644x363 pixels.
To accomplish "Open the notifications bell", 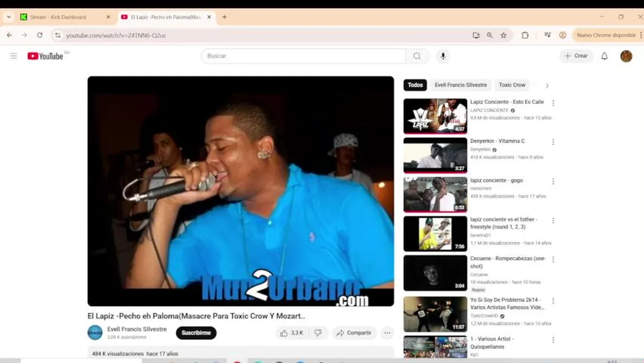I will point(604,56).
